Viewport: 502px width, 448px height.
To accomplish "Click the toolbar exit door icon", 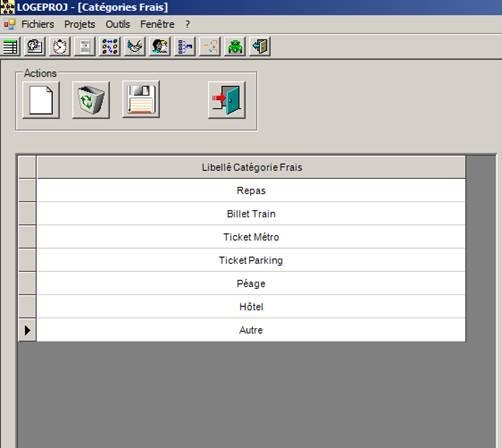I will click(260, 46).
